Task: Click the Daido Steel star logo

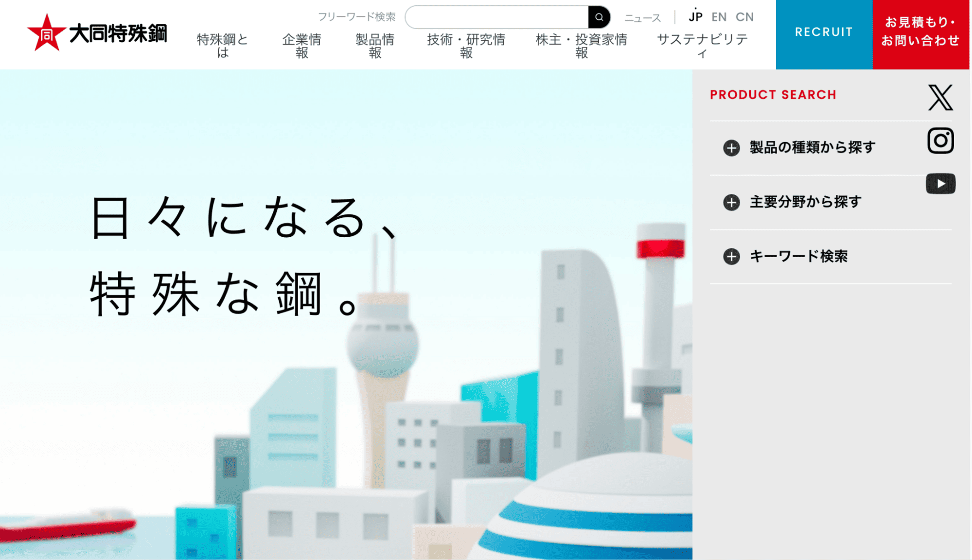Action: tap(97, 33)
